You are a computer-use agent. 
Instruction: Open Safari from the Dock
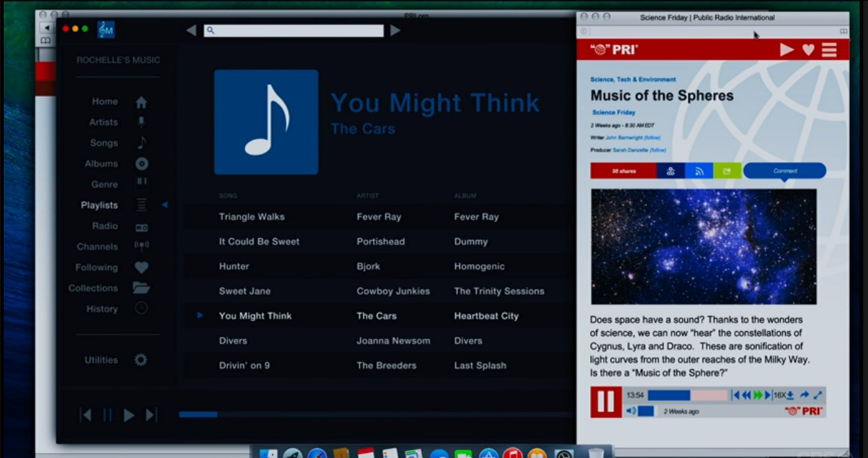click(317, 454)
